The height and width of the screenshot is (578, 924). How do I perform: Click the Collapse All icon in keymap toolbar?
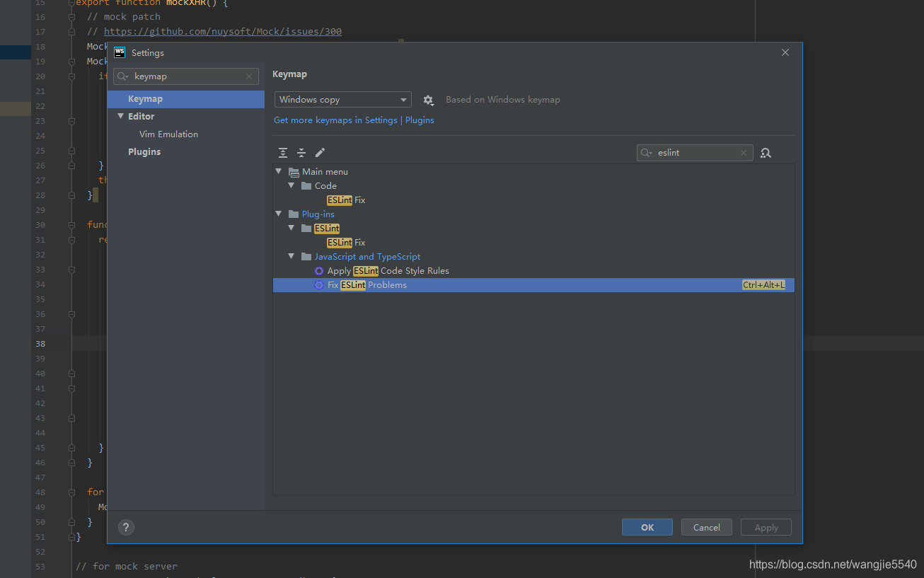pyautogui.click(x=301, y=153)
